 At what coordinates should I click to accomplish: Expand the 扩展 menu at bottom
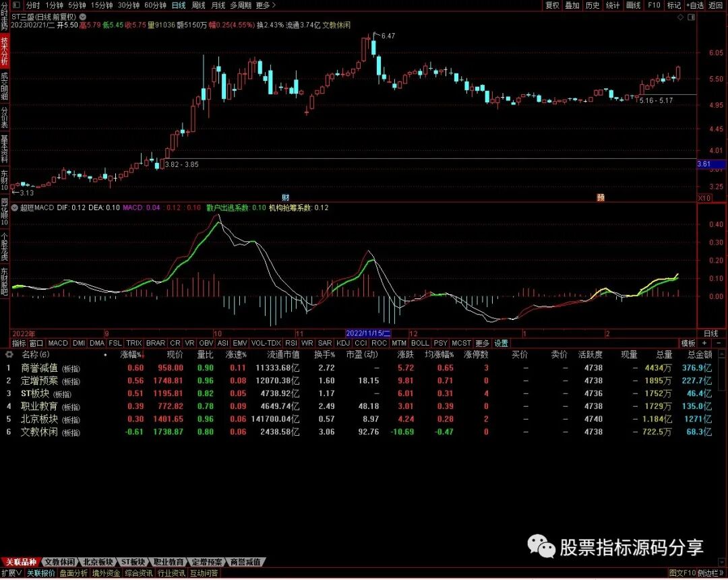[11, 573]
